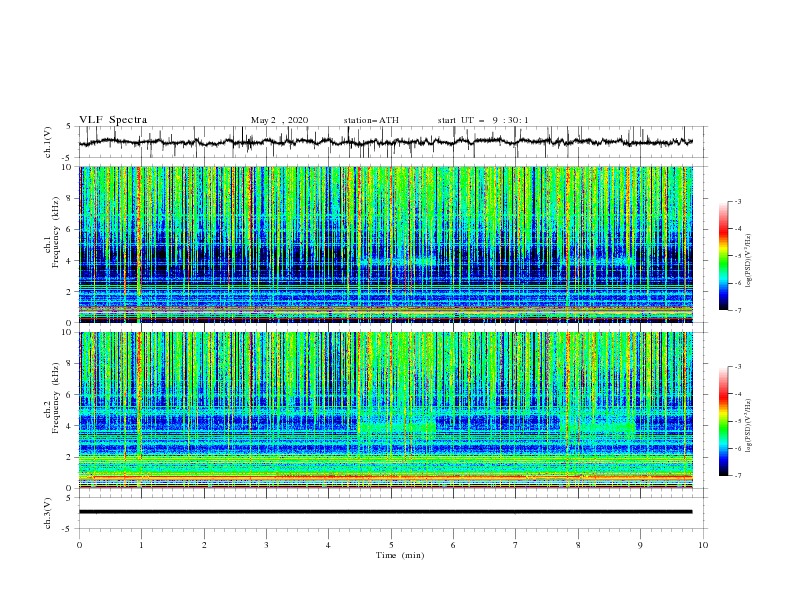Image resolution: width=792 pixels, height=612 pixels.
Task: Click the ch.1 "Frequency (kHz)" axis label
Action: pos(56,232)
